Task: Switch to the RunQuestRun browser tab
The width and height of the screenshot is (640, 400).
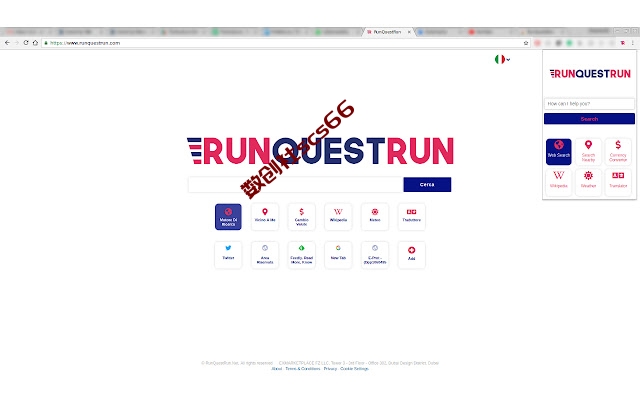Action: point(386,32)
